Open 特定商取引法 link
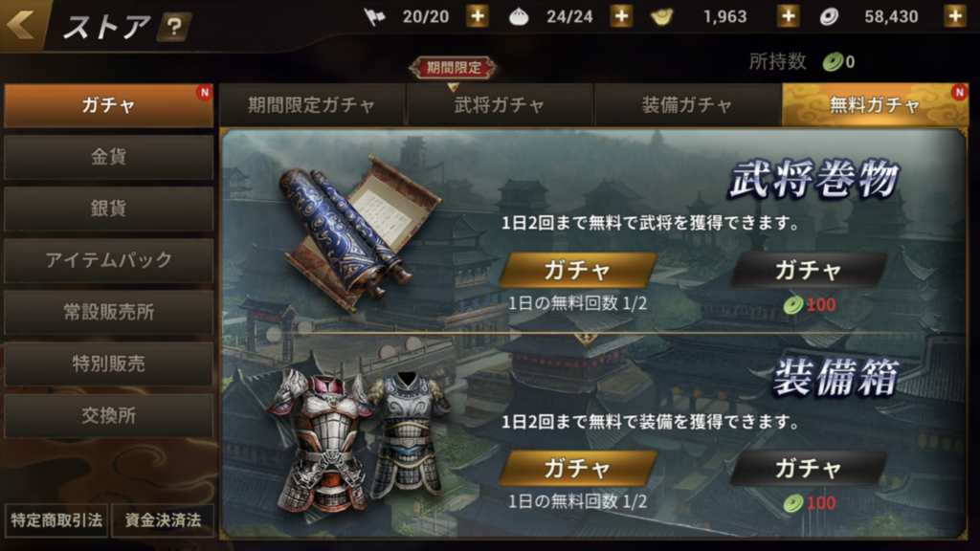Viewport: 980px width, 551px height. pyautogui.click(x=56, y=520)
